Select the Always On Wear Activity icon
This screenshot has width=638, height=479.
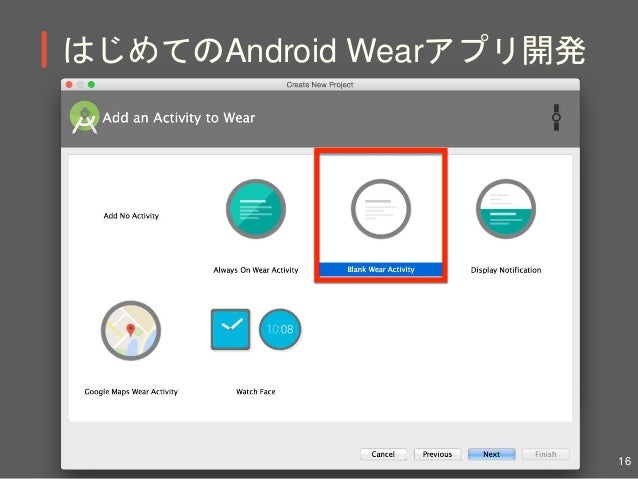pos(256,209)
